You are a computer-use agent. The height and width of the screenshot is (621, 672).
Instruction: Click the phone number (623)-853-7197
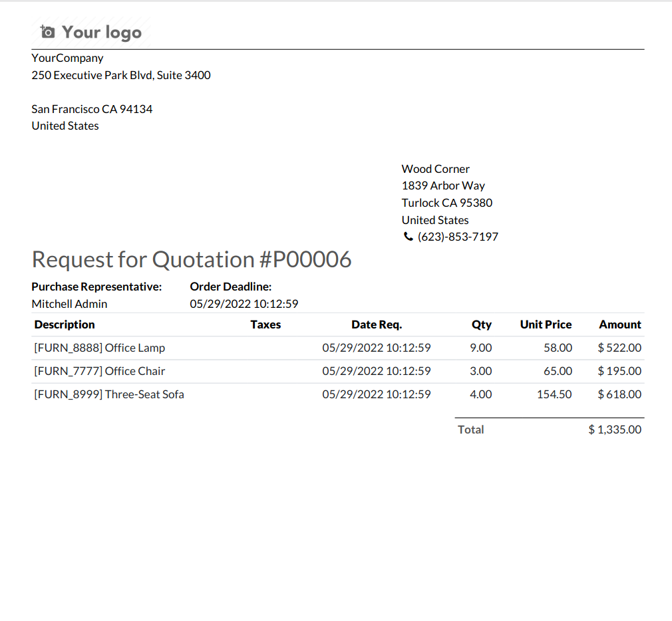(458, 237)
